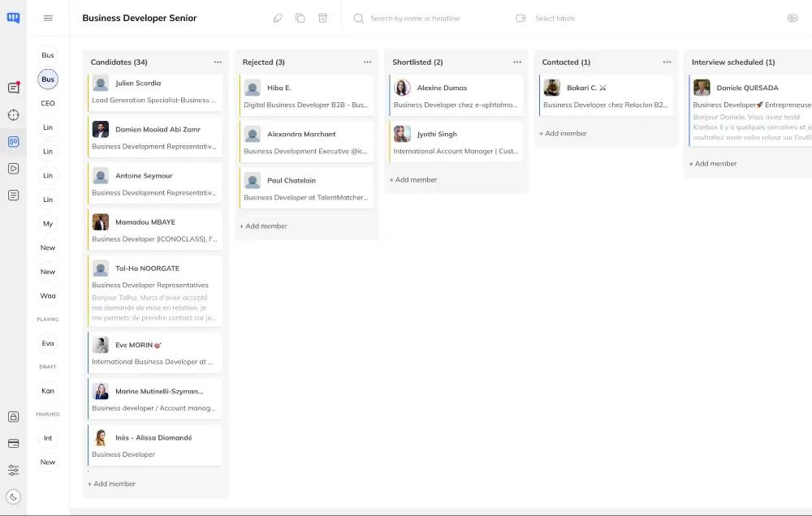The height and width of the screenshot is (516, 812).
Task: Open the Rejected column three-dot menu
Action: tap(367, 62)
